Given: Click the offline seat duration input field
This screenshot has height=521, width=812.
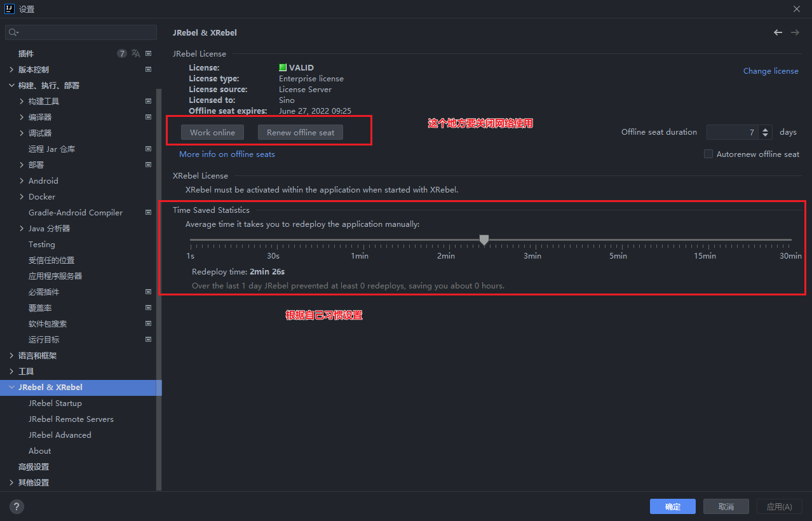Looking at the screenshot, I should (733, 132).
